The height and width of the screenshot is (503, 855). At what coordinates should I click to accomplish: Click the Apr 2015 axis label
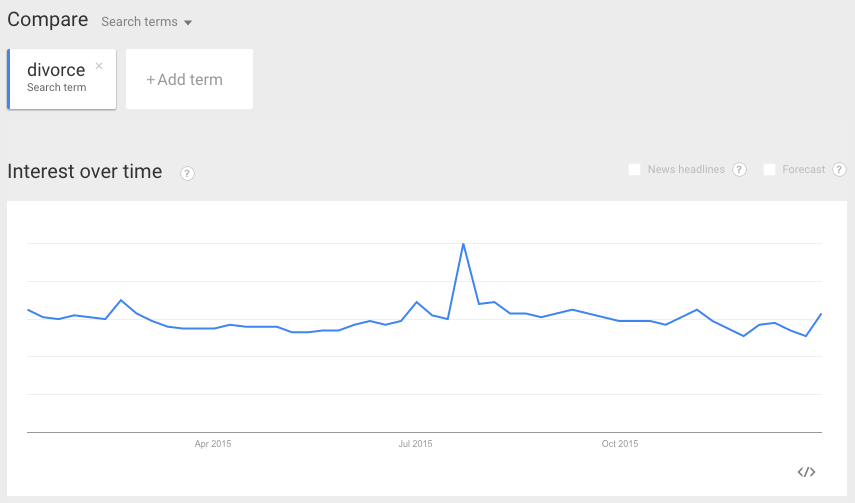point(213,444)
